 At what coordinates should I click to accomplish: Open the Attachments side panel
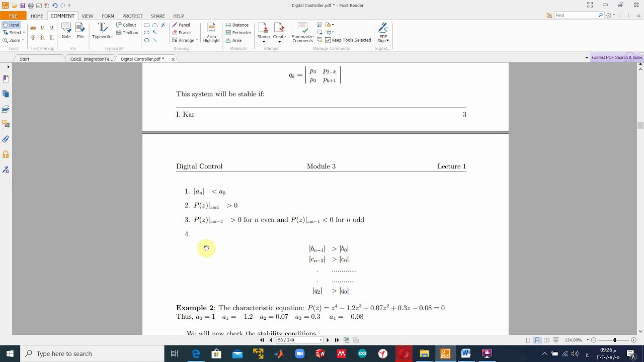pos(6,139)
